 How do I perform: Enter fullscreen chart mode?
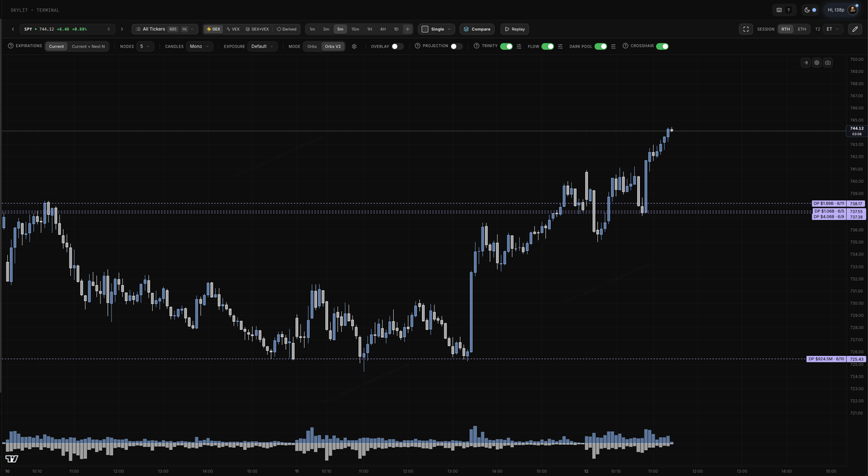point(746,30)
